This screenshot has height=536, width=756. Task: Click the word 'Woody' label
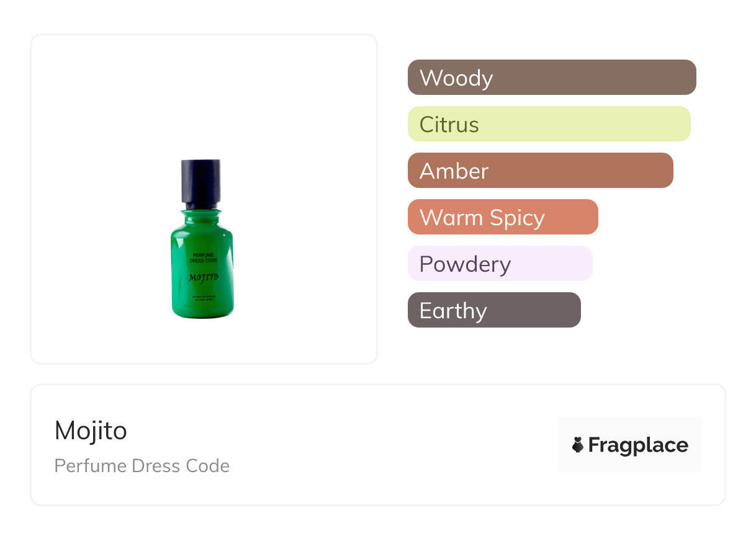pos(456,78)
